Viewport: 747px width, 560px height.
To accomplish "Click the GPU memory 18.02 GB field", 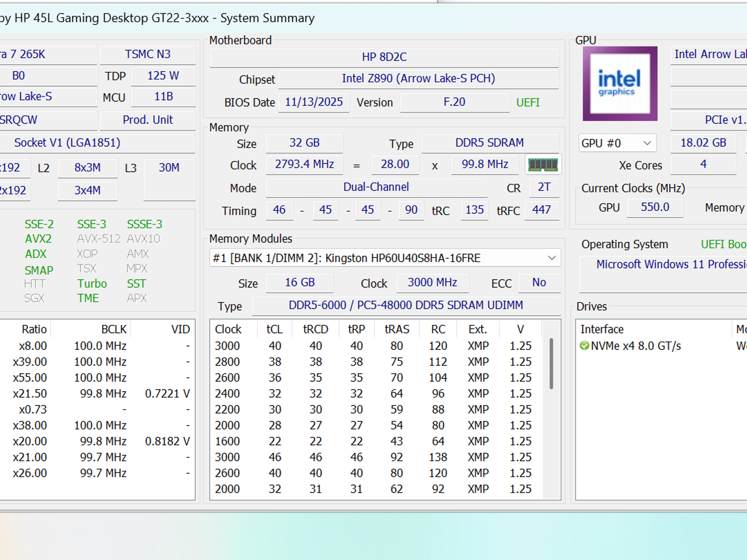I will (703, 143).
